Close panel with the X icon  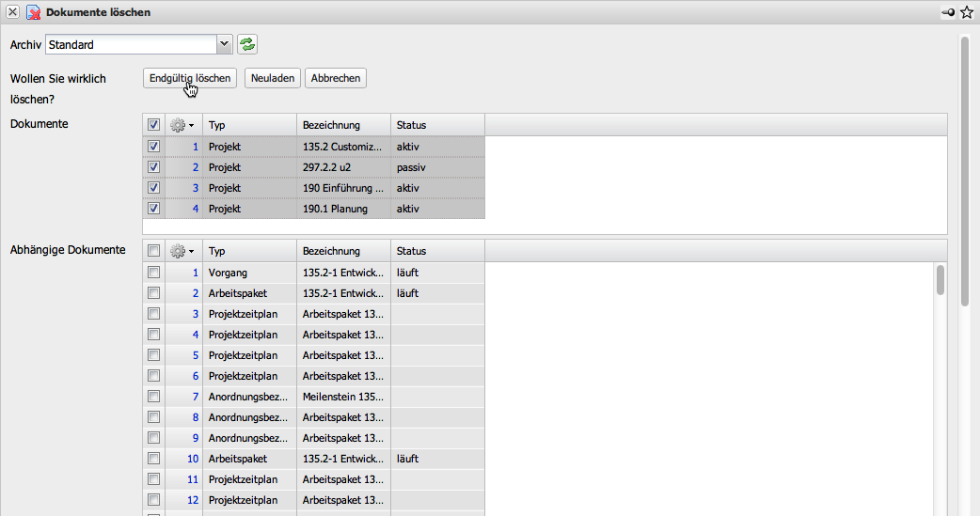point(13,13)
